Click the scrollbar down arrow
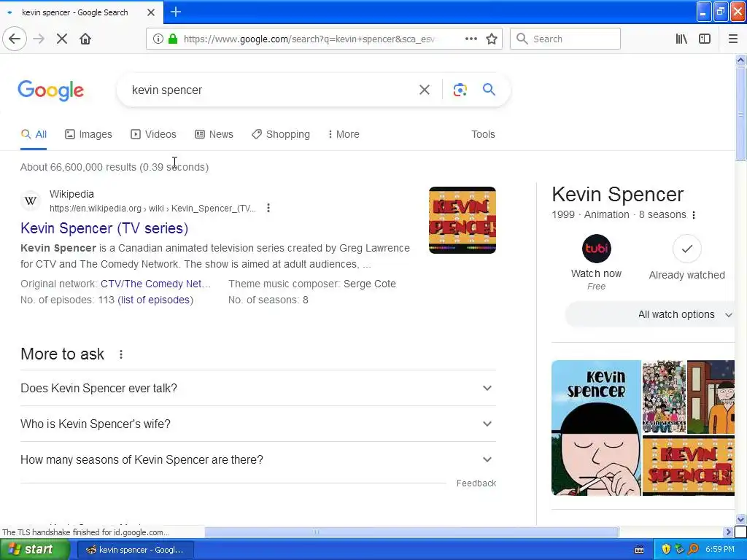The height and width of the screenshot is (560, 747). [740, 519]
